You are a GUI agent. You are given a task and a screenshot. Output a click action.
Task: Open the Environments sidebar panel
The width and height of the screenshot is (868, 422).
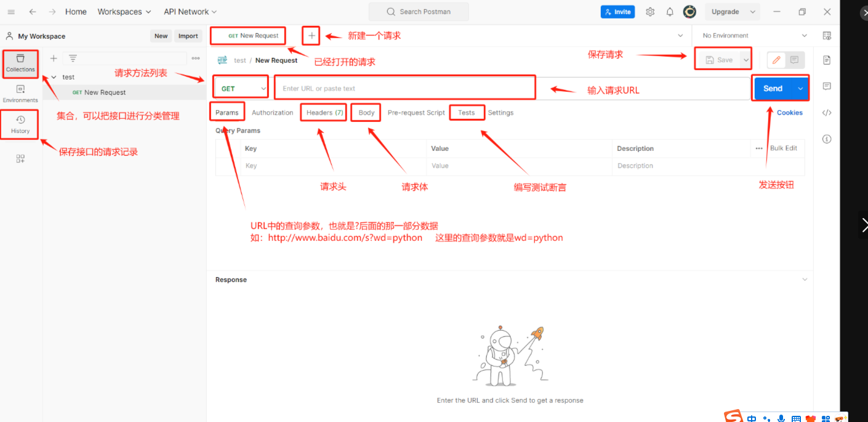pyautogui.click(x=20, y=94)
